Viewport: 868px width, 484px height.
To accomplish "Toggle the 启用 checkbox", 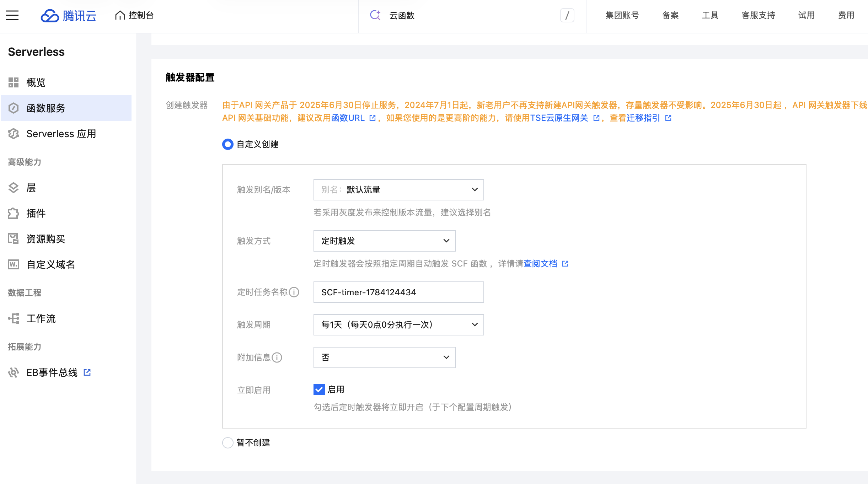I will coord(319,389).
